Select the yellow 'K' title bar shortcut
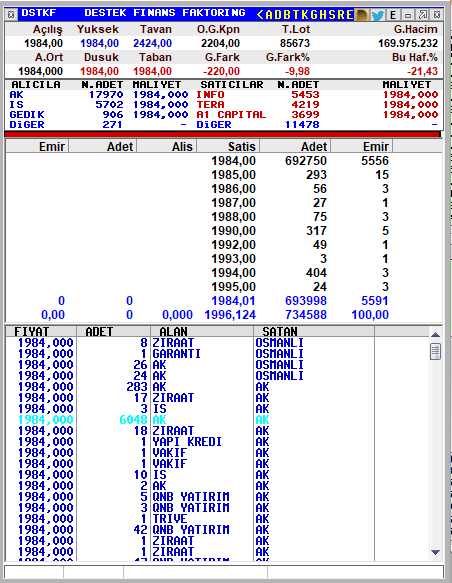This screenshot has width=452, height=583. (305, 15)
